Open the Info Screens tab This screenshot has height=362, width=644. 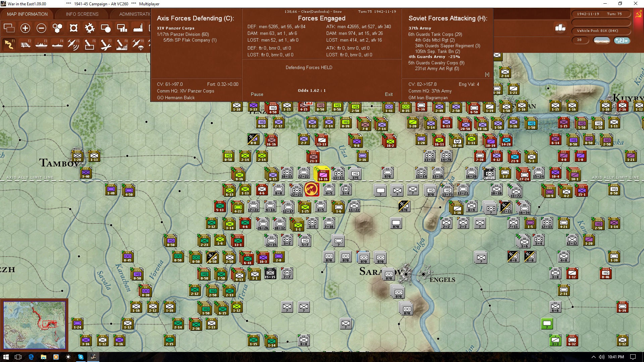point(82,14)
